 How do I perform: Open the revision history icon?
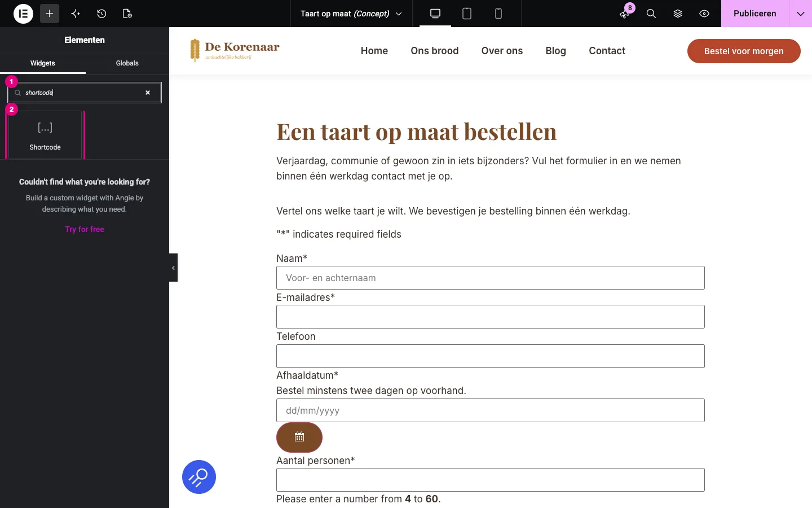(x=101, y=14)
